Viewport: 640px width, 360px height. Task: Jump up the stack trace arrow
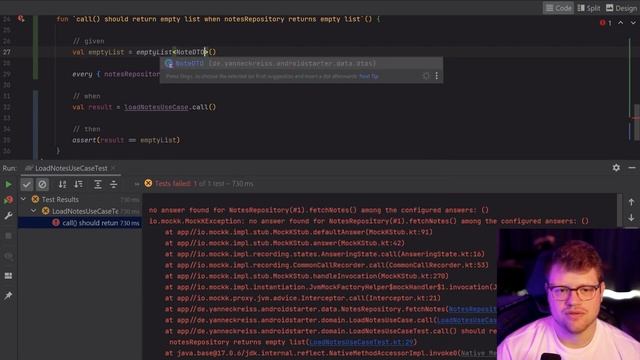(631, 202)
